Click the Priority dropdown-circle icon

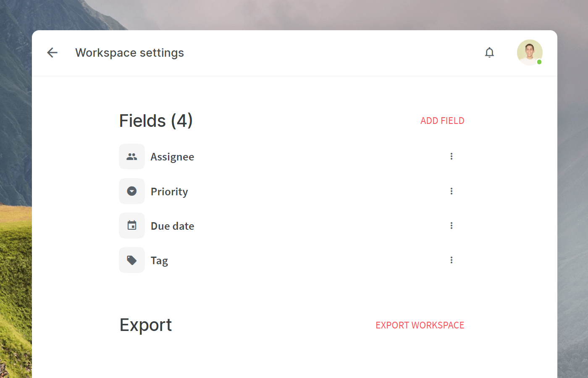click(132, 191)
